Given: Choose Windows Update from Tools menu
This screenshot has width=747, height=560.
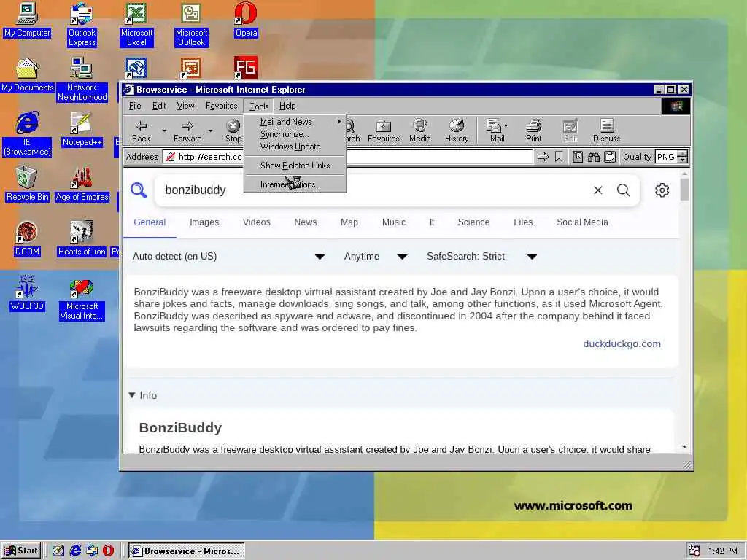Looking at the screenshot, I should tap(295, 147).
